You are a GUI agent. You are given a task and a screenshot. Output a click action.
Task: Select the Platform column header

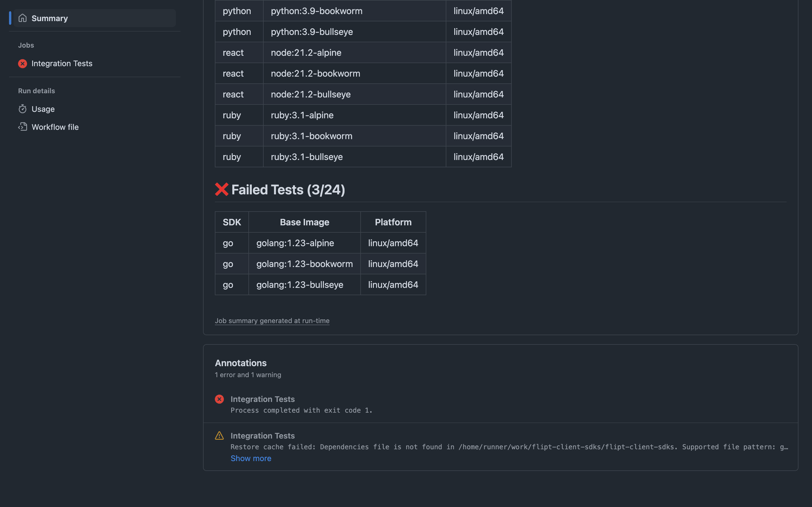pyautogui.click(x=393, y=222)
